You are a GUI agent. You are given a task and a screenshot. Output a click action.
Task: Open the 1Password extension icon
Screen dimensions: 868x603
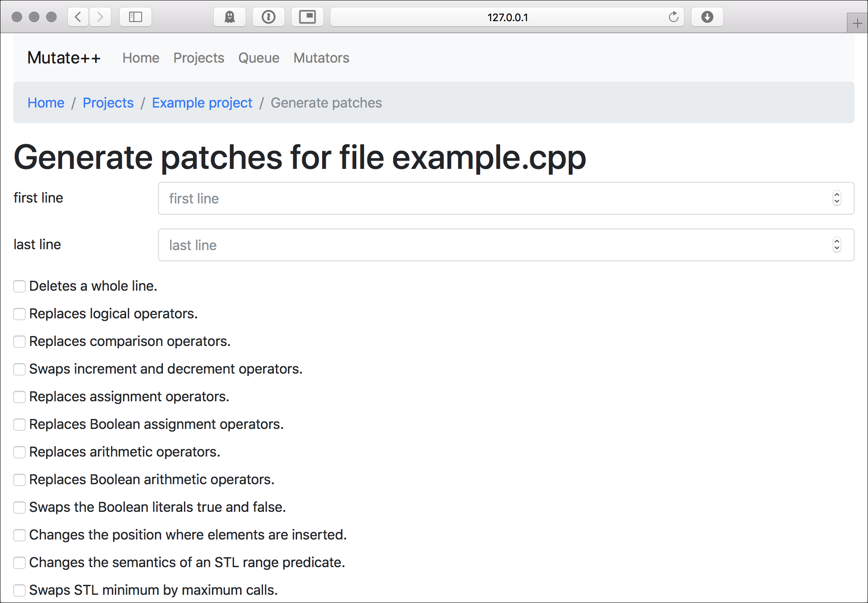coord(269,17)
